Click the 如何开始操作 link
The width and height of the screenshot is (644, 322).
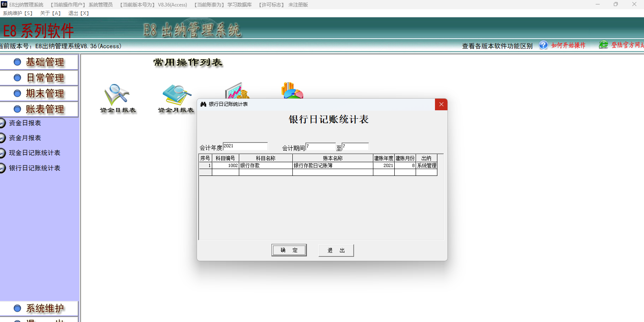coord(568,45)
